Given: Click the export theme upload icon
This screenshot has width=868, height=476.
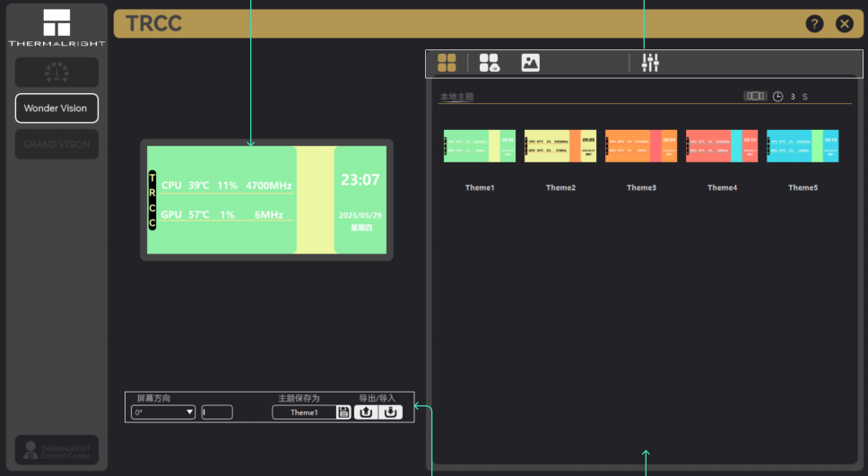Looking at the screenshot, I should [x=366, y=412].
